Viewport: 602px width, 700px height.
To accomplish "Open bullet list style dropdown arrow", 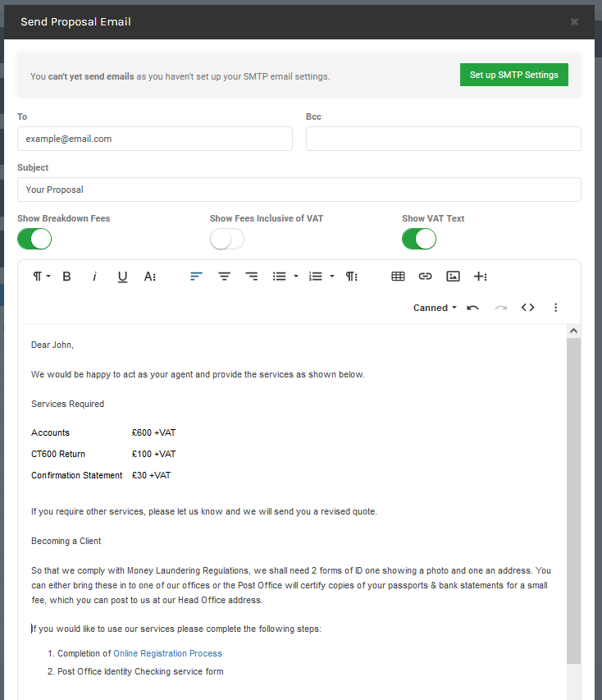I will click(x=296, y=277).
